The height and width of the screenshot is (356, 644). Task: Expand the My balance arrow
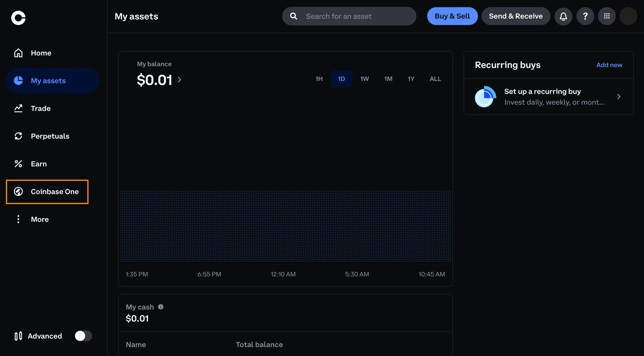click(179, 79)
